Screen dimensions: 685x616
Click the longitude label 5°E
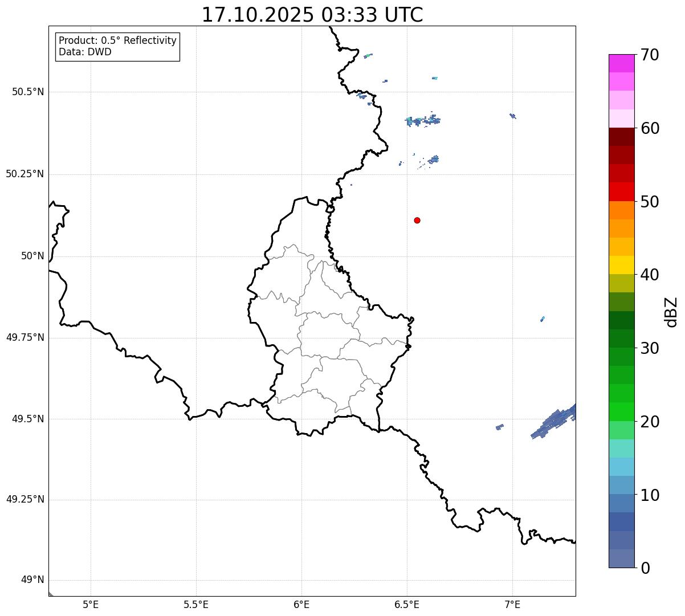point(91,604)
